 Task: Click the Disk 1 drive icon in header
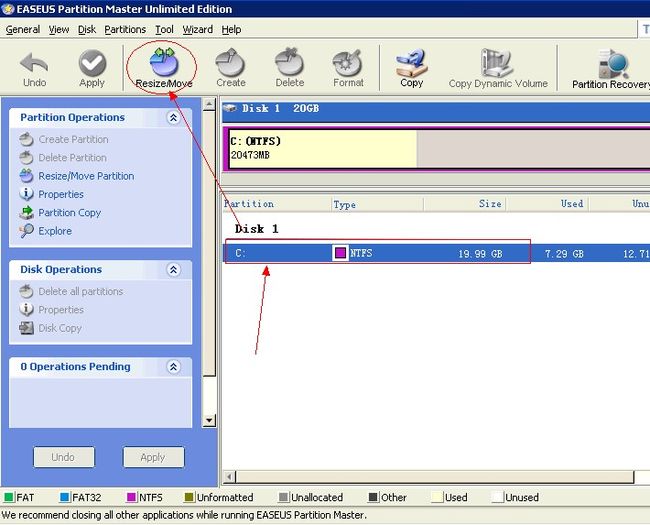tap(230, 109)
